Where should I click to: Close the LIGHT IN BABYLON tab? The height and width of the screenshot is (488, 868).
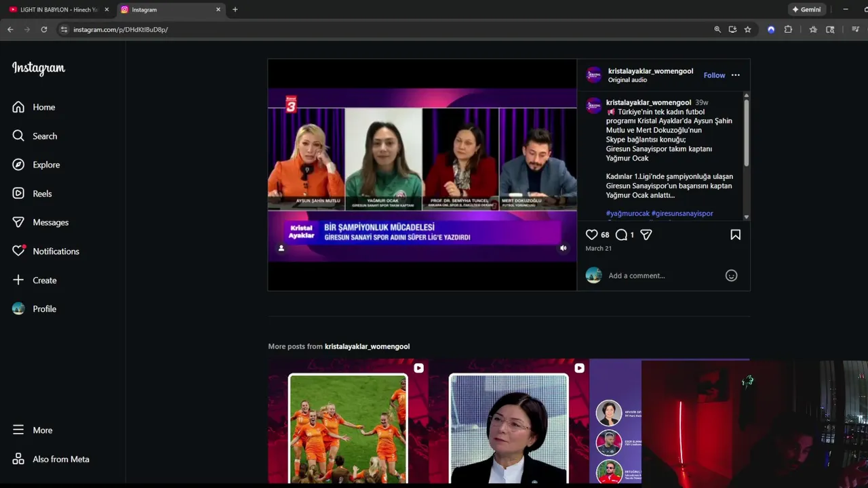106,9
